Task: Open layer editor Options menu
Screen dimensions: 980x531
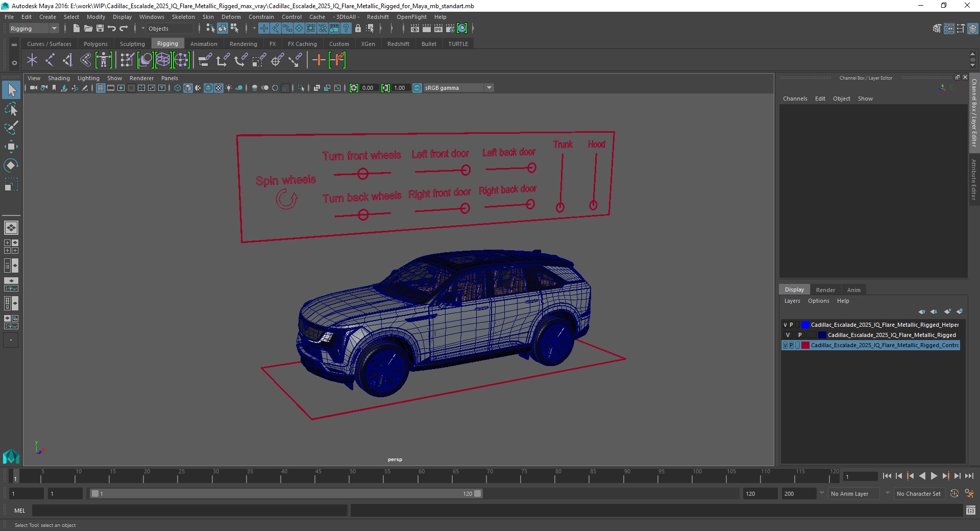Action: point(819,301)
